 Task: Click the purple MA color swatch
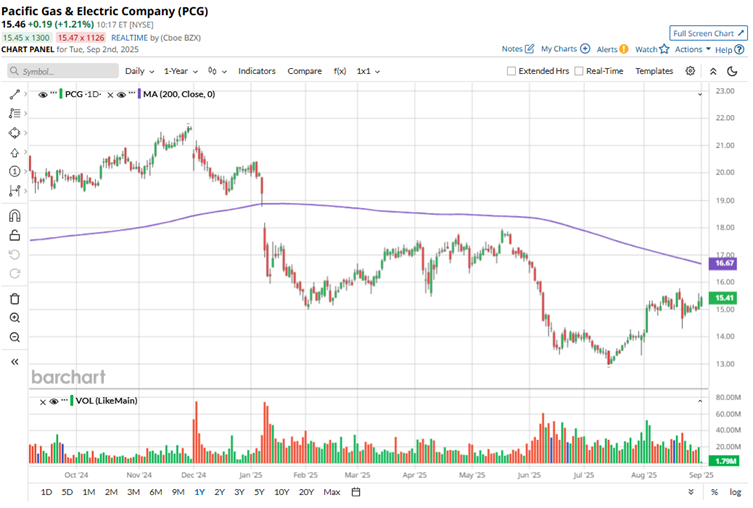pos(139,94)
